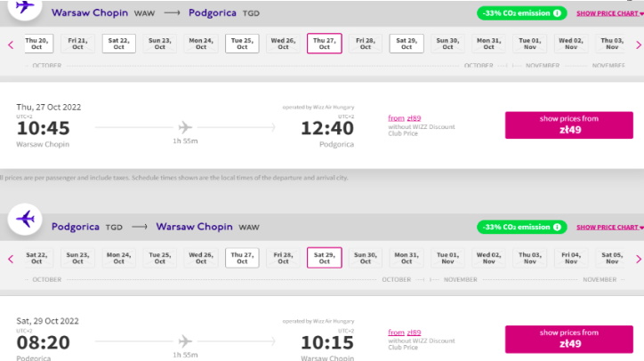
Task: Click outbound -33% CO2 emission badge
Action: tap(521, 13)
